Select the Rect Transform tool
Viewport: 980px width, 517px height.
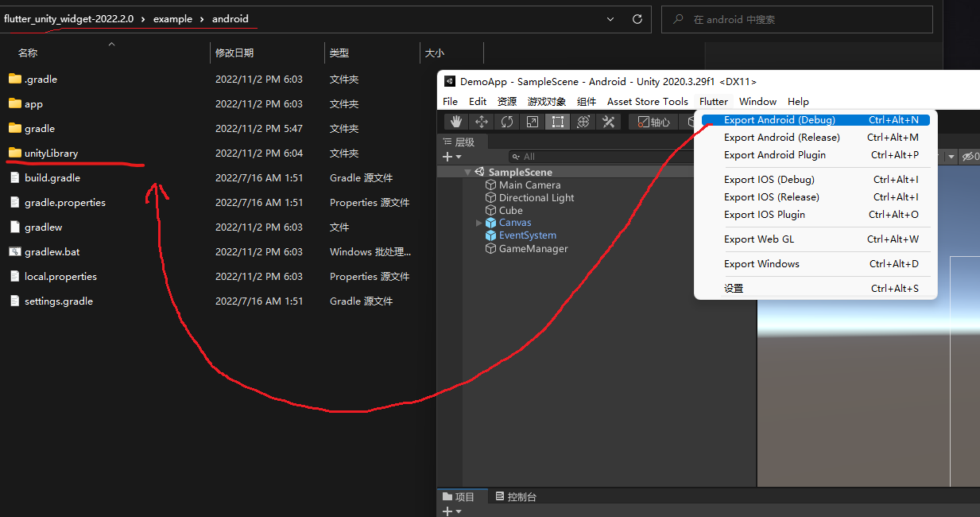(x=557, y=121)
